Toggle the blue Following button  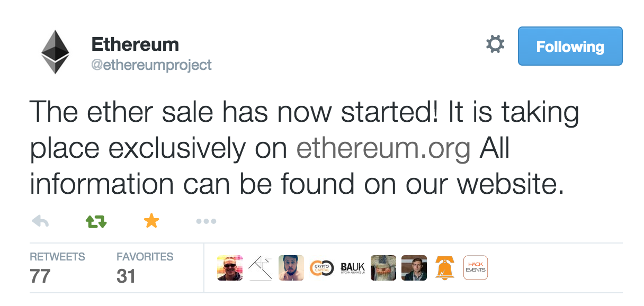570,47
